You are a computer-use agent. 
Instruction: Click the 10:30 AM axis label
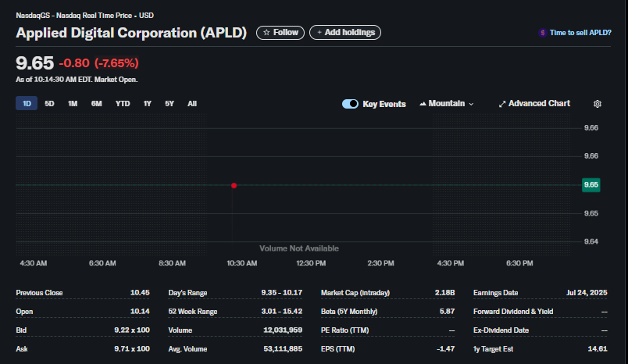242,263
